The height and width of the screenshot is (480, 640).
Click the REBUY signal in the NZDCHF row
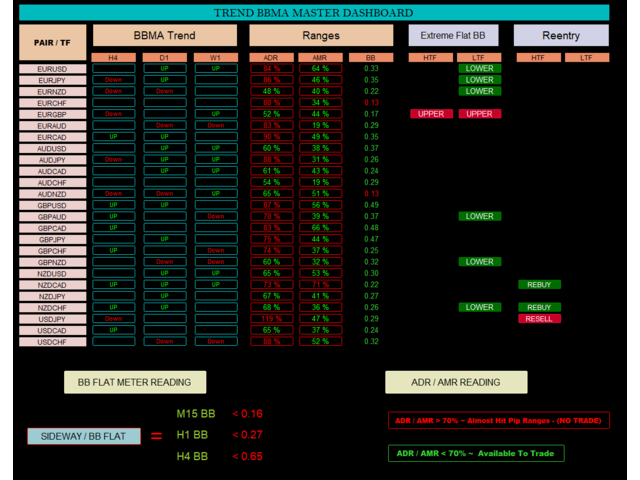coord(539,307)
